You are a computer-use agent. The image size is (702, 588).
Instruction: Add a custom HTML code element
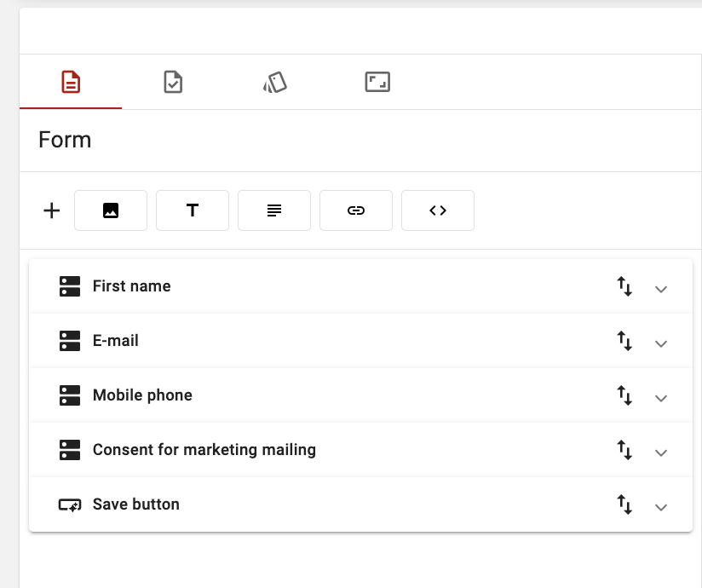coord(438,210)
